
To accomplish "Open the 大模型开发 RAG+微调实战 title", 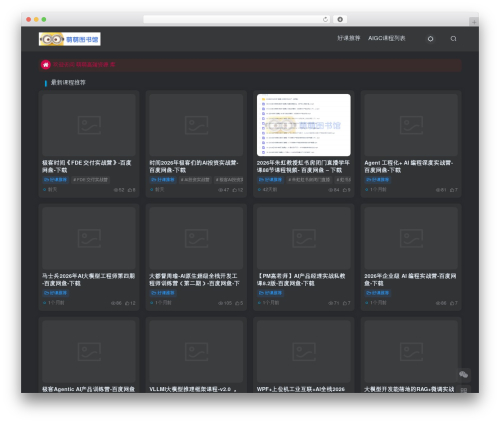I will click(x=409, y=389).
